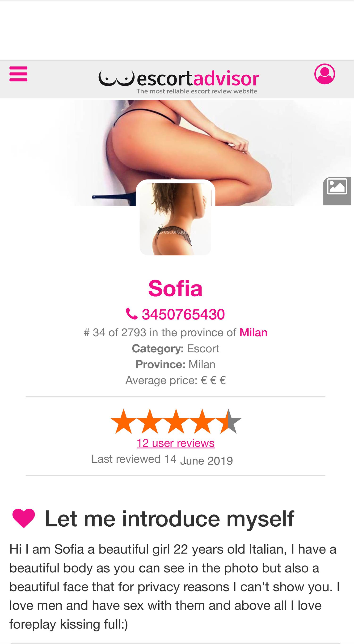Screen dimensions: 354x644
Task: Click the 'Let me introduce myself' heading
Action: point(169,519)
